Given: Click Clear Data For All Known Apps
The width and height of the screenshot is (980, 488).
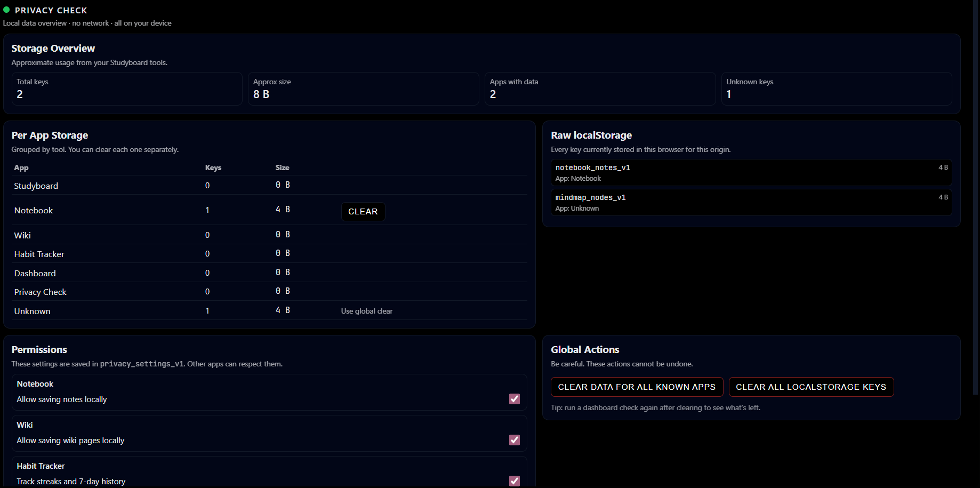Looking at the screenshot, I should tap(637, 387).
